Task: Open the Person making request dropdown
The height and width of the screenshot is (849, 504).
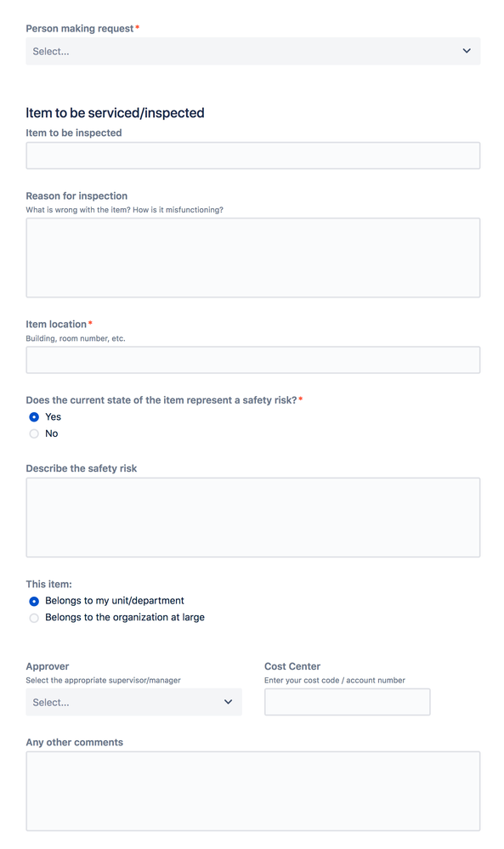Action: 252,51
